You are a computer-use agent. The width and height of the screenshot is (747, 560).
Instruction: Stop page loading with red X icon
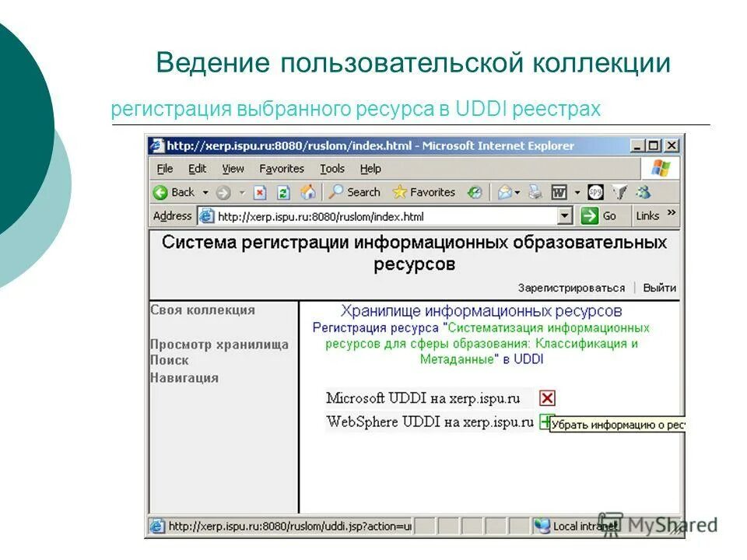[x=260, y=191]
